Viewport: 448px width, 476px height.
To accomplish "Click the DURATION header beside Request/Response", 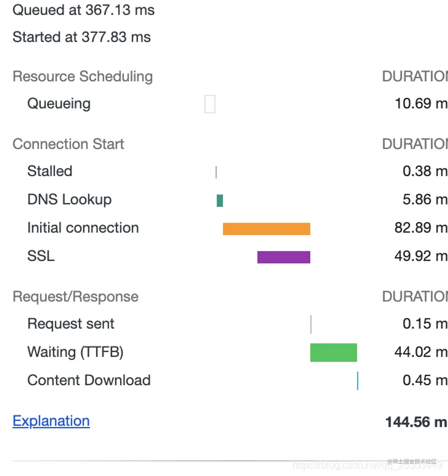I will (x=415, y=297).
